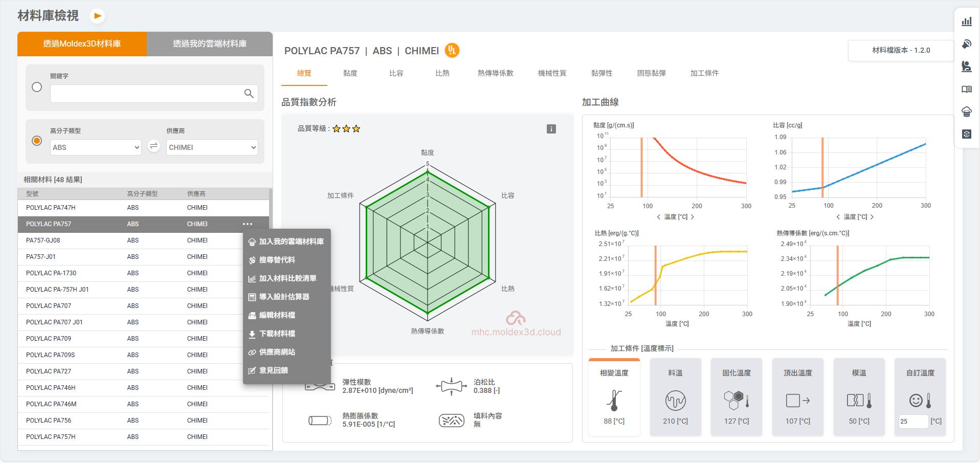
Task: Select POLYLAC PA757H row
Action: click(x=143, y=437)
